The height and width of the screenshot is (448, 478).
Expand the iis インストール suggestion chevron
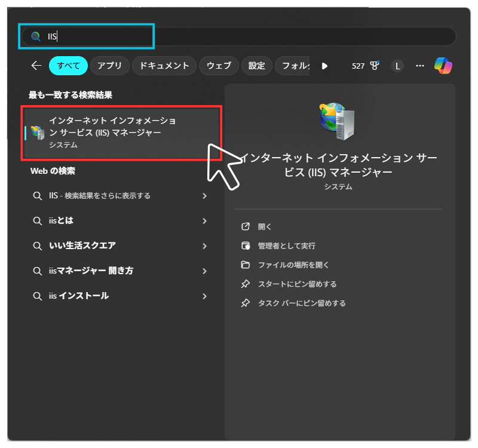click(x=204, y=296)
